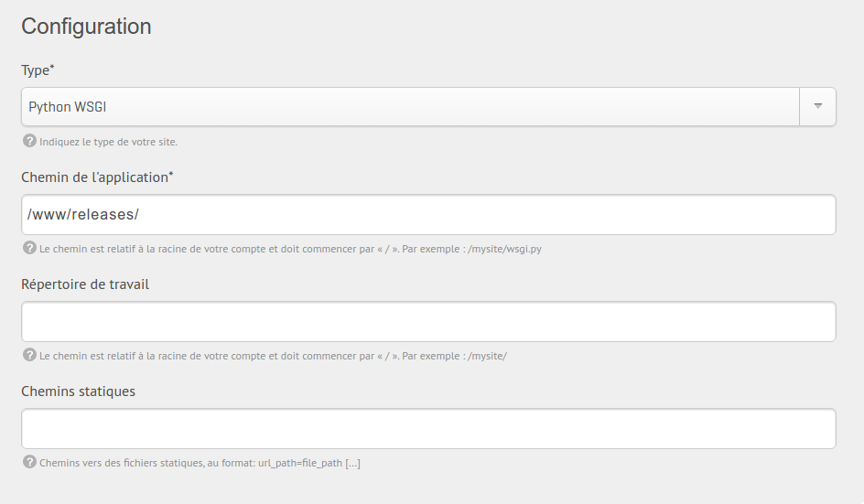This screenshot has height=504, width=864.
Task: Select the 'Python WSGI' combo box
Action: (x=428, y=106)
